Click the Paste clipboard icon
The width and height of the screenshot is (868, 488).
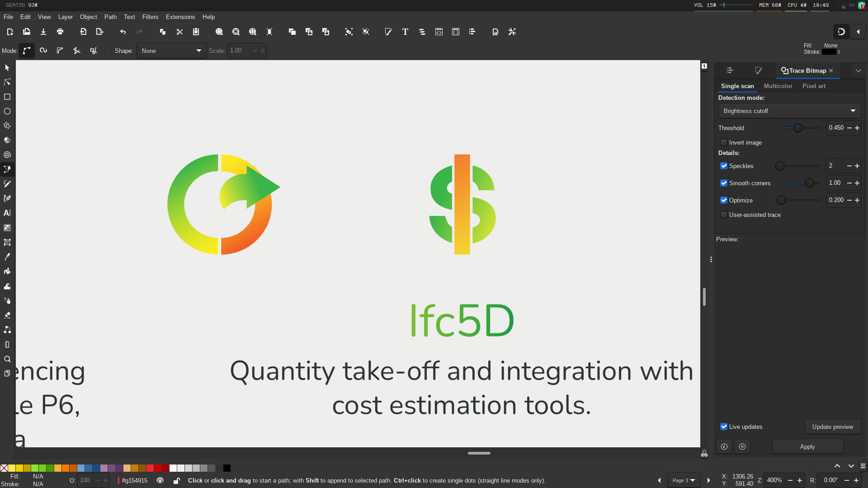(x=196, y=32)
